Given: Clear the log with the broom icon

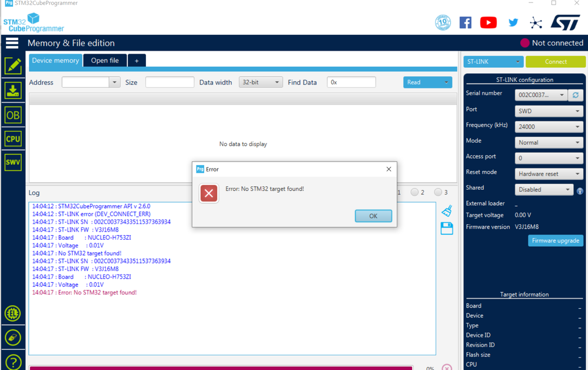Looking at the screenshot, I should point(447,211).
